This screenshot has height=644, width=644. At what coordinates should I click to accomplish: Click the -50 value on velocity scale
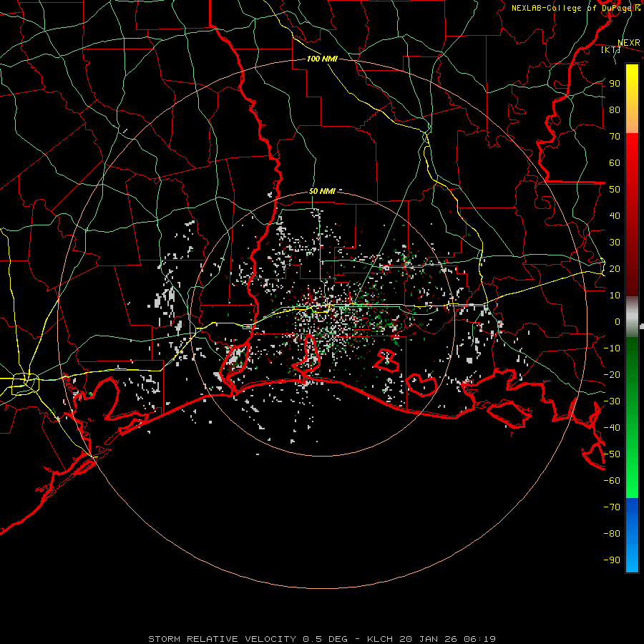pos(612,454)
